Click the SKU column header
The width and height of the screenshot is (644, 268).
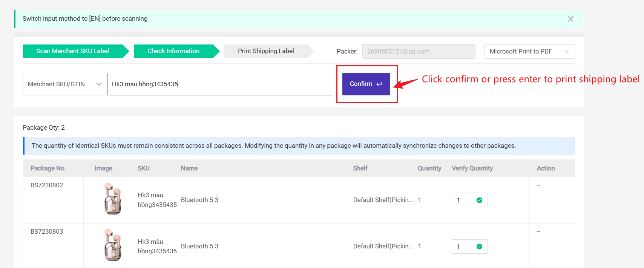tap(143, 168)
